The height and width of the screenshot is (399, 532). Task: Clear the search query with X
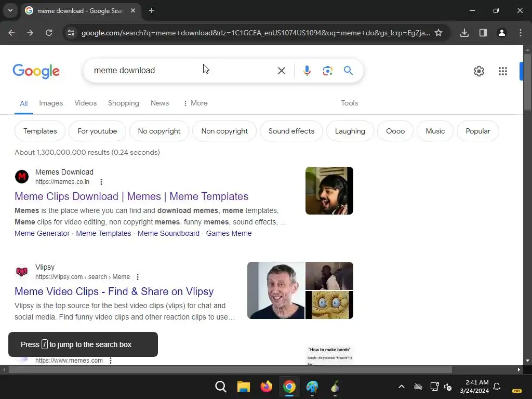click(281, 71)
